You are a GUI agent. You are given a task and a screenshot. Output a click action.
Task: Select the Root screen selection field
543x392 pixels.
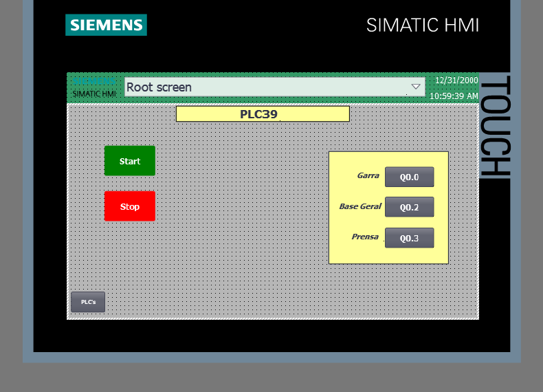(x=275, y=87)
